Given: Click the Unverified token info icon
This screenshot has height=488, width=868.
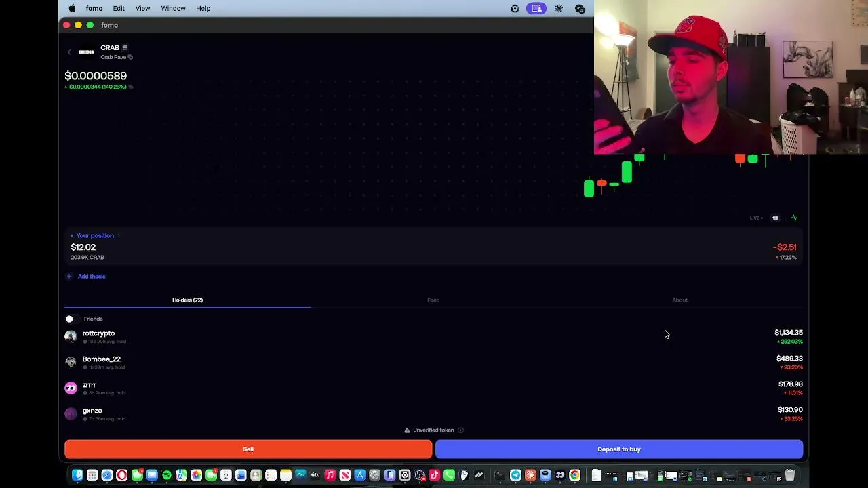Looking at the screenshot, I should click(460, 430).
